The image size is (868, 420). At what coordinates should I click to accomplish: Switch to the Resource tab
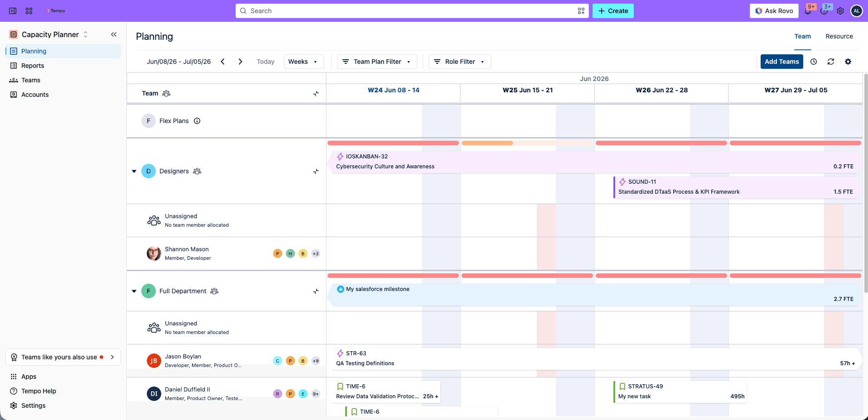(x=839, y=36)
